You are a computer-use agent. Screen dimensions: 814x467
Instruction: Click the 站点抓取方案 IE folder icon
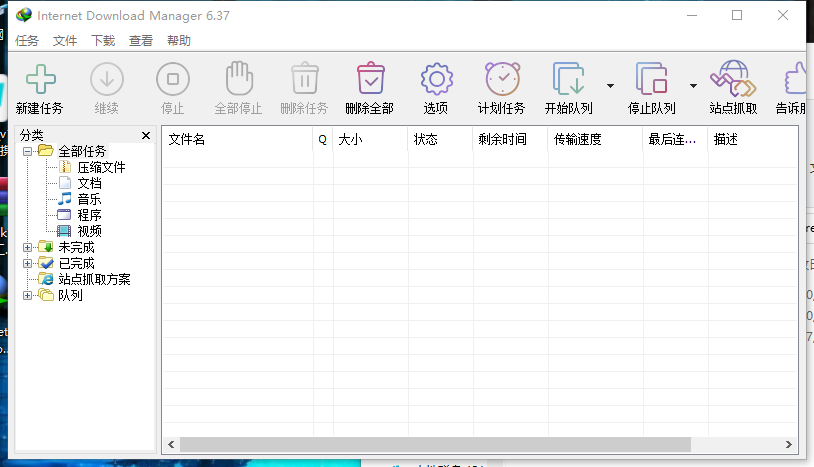[x=46, y=279]
